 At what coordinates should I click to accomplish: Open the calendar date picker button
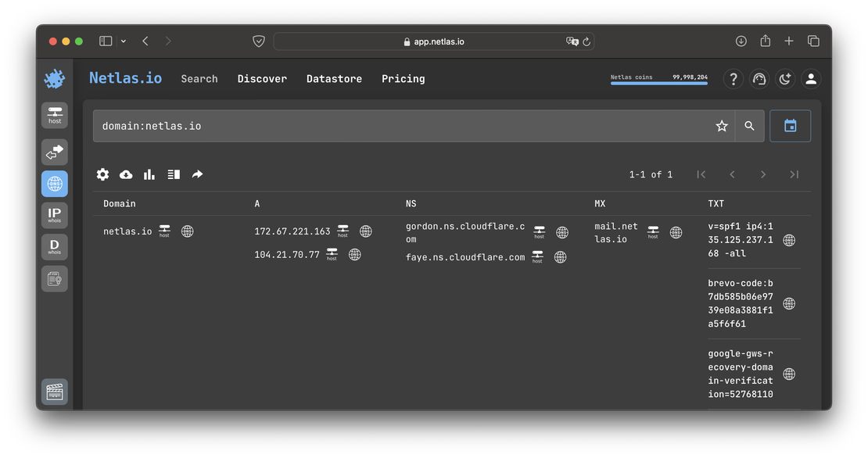[790, 126]
